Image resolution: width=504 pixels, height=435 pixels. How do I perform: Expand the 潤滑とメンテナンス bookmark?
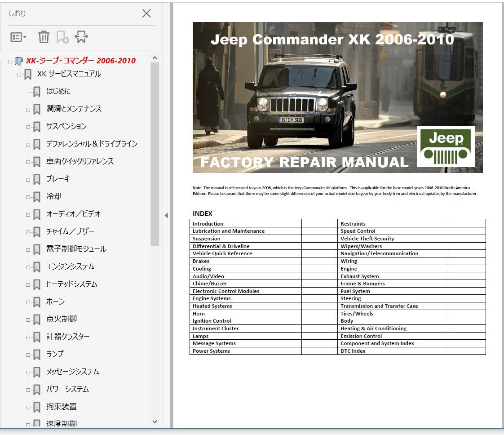[x=28, y=110]
